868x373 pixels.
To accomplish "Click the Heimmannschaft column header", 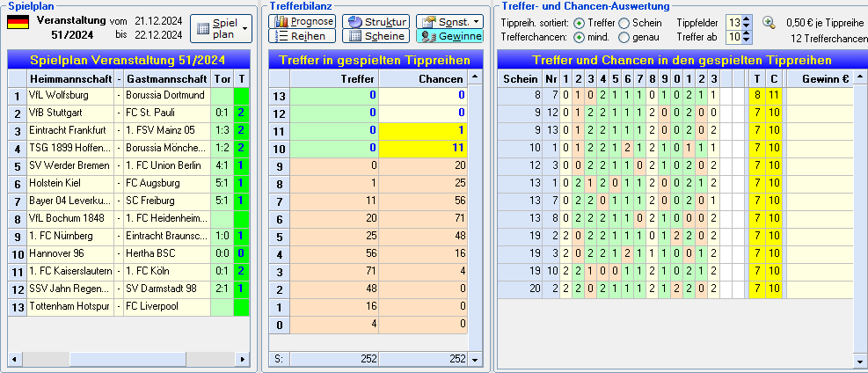I will pos(70,78).
